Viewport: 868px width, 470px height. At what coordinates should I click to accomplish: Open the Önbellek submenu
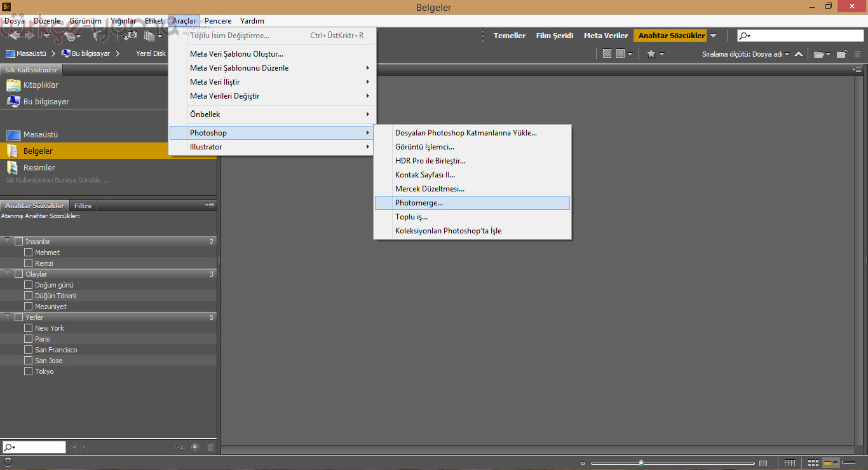click(272, 114)
